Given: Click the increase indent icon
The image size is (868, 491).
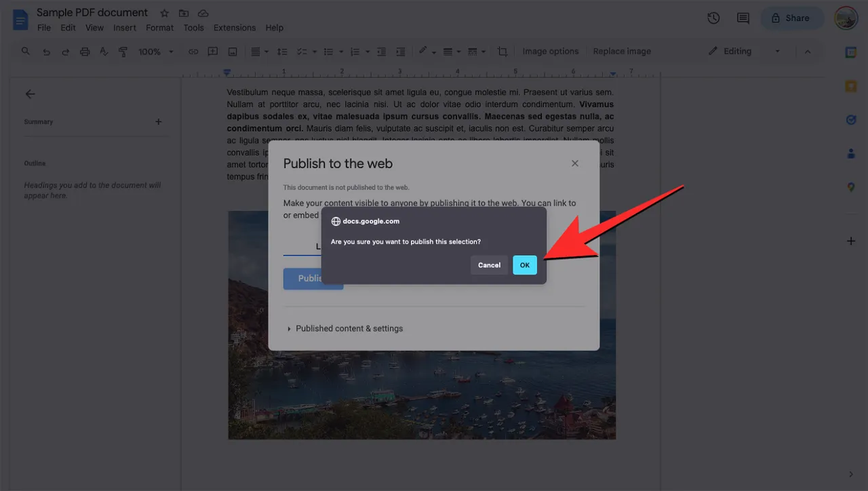Looking at the screenshot, I should pyautogui.click(x=401, y=52).
